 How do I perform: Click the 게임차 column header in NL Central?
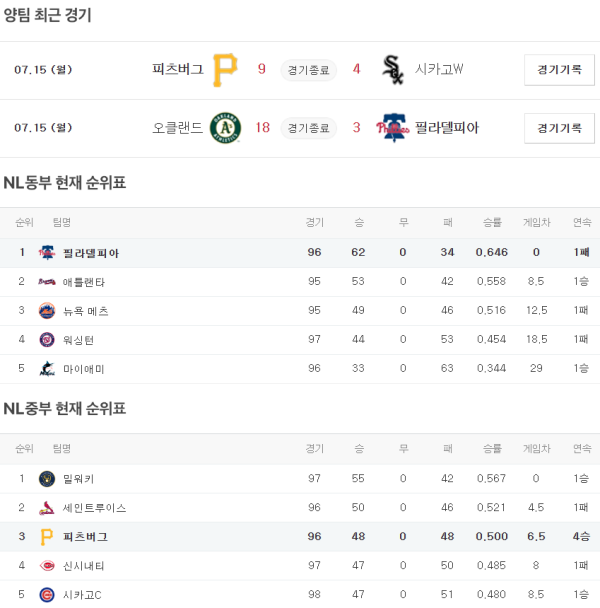[x=536, y=449]
